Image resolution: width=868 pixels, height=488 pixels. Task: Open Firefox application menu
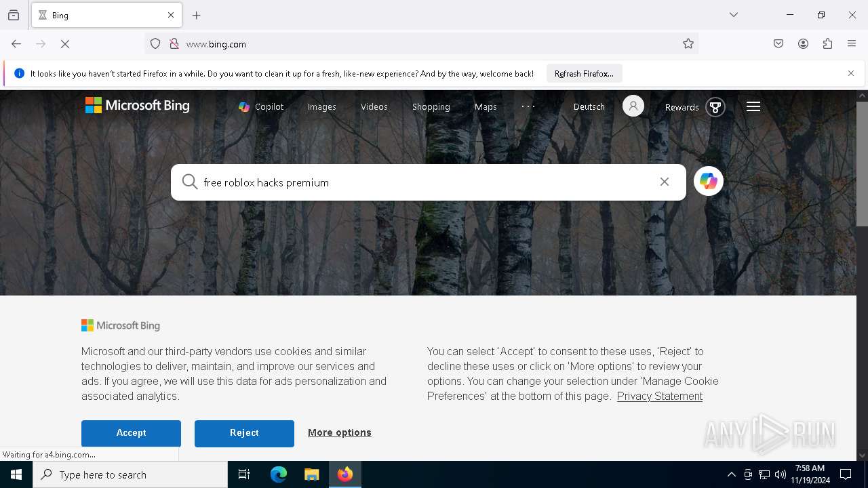tap(852, 44)
